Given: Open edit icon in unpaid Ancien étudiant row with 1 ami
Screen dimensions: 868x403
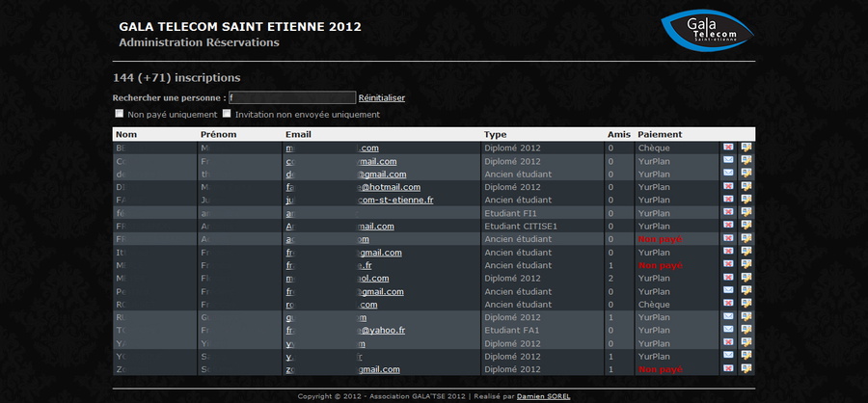Looking at the screenshot, I should [x=746, y=264].
